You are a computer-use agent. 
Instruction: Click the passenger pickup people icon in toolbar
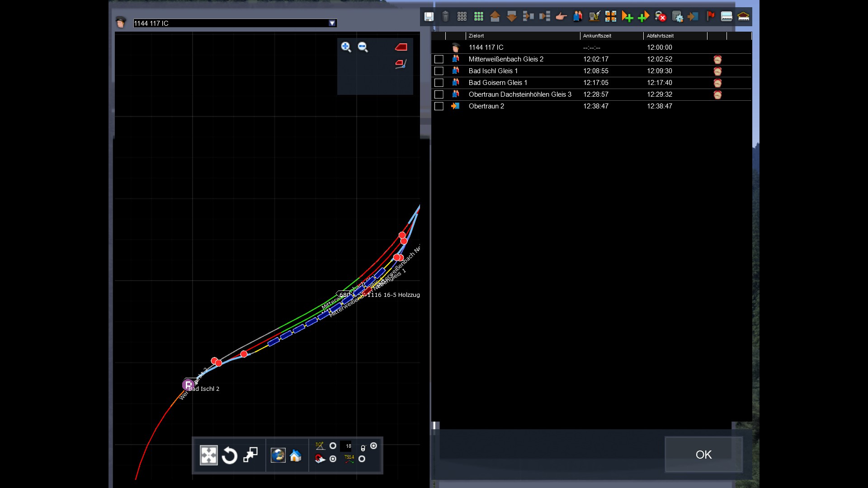tap(577, 17)
